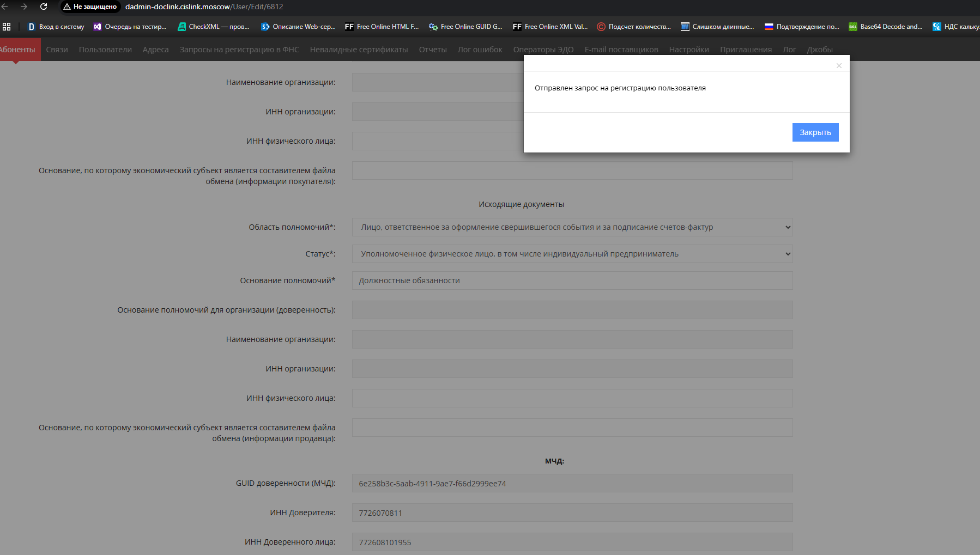Open the 'Приглашения' tab
Viewport: 980px width, 555px height.
[746, 50]
